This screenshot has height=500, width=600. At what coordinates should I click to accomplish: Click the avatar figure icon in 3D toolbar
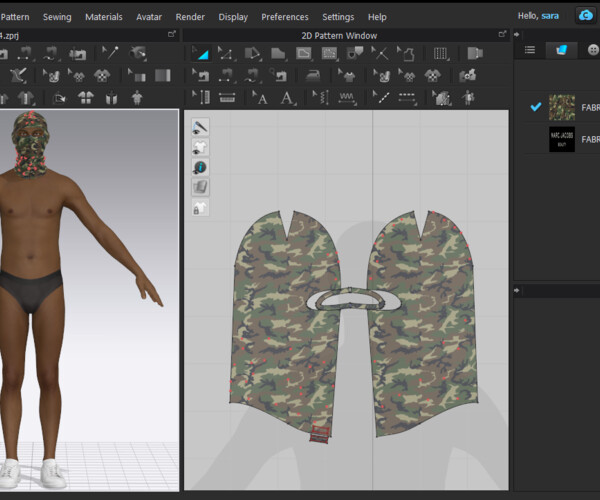point(137,98)
